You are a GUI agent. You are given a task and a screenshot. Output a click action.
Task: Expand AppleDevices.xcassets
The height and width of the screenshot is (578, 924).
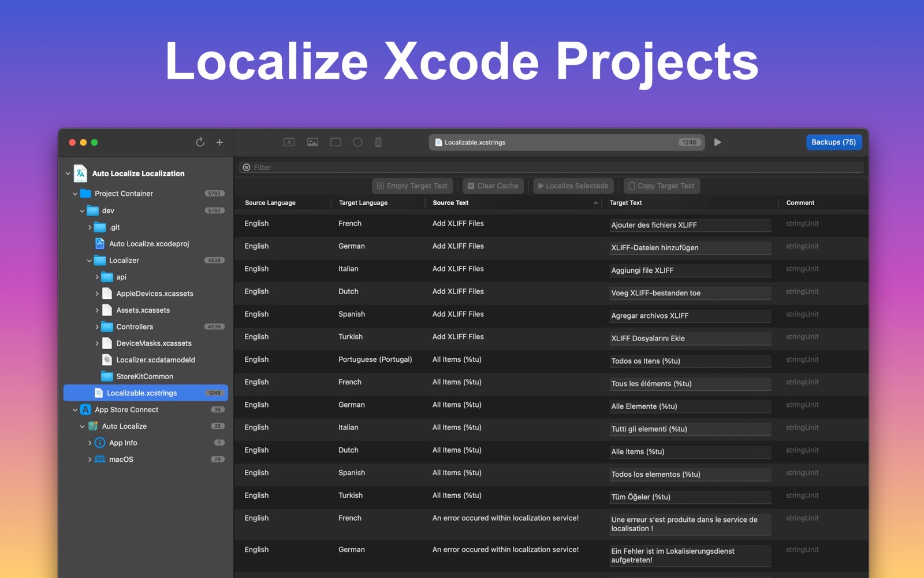[x=96, y=294]
